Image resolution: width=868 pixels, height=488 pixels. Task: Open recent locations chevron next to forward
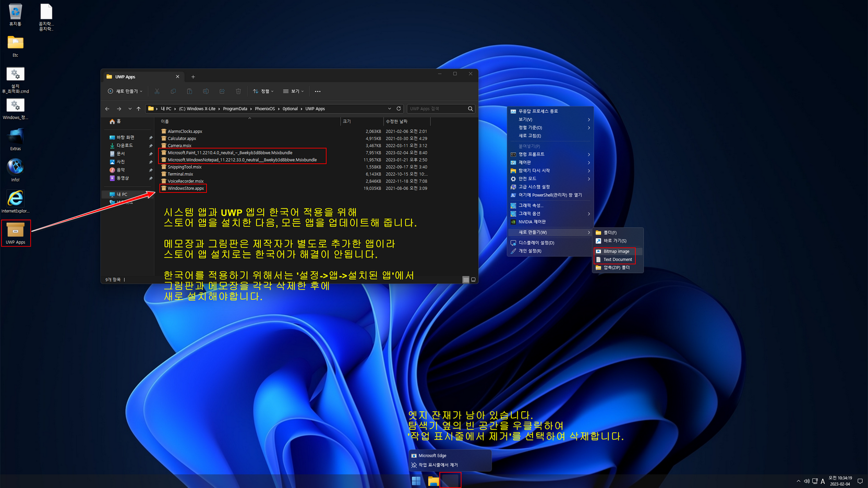point(130,109)
